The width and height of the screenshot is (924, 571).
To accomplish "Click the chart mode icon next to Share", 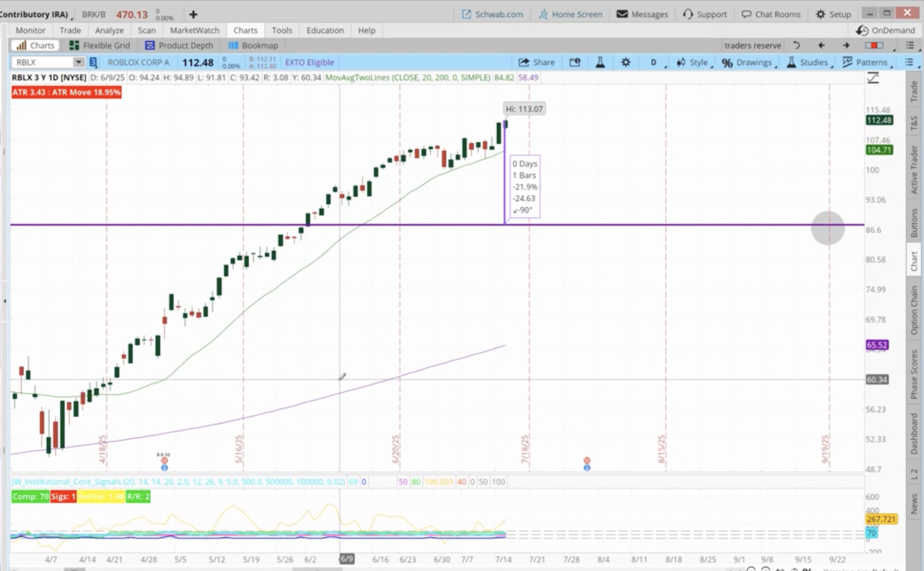I will [x=575, y=62].
